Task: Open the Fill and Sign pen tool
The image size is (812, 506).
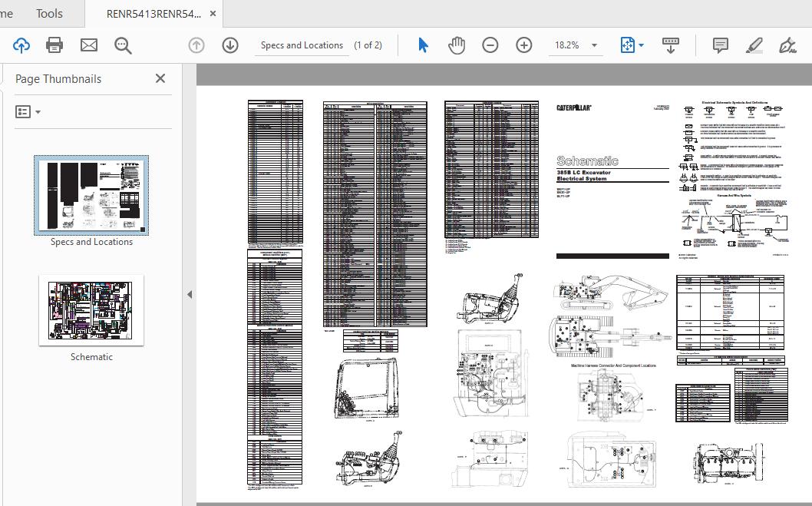Action: pos(787,45)
